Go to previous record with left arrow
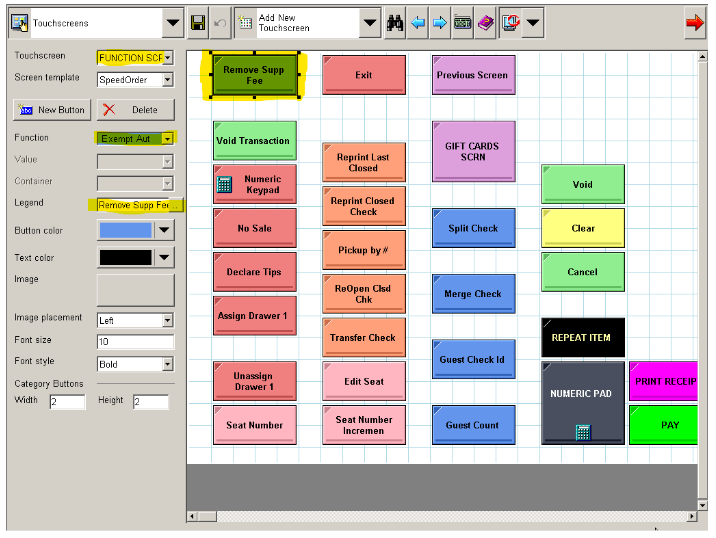The image size is (716, 538). point(418,23)
